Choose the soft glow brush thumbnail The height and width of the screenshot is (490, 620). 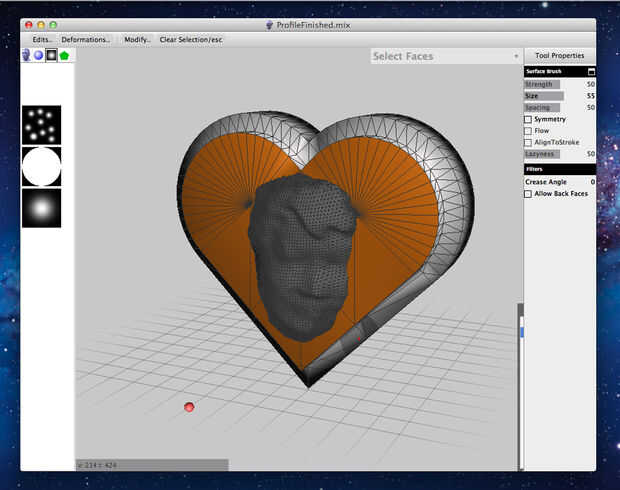pos(41,208)
